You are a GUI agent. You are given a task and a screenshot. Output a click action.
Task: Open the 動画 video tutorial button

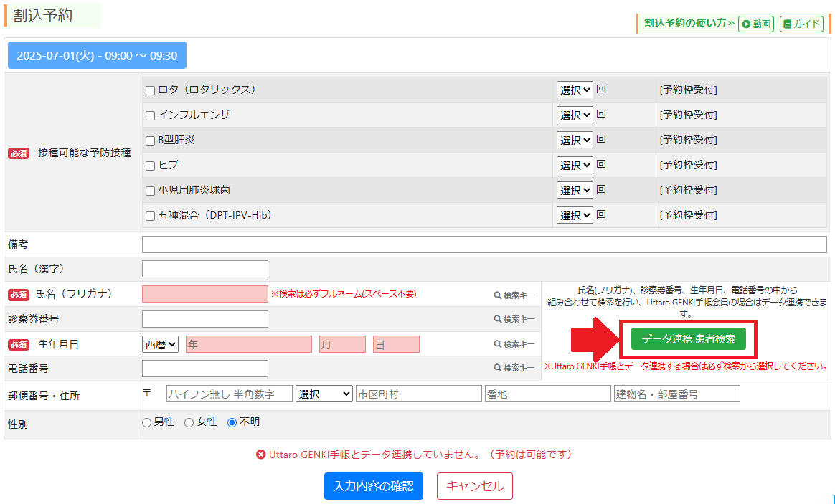point(755,24)
